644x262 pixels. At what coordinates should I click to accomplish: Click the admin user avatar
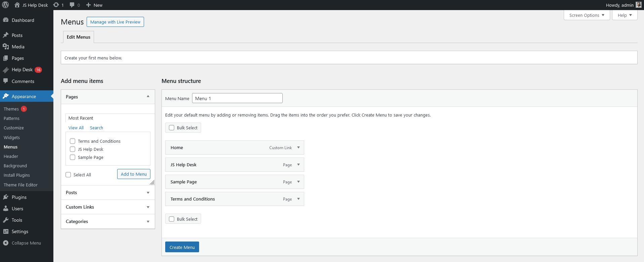[x=638, y=5]
